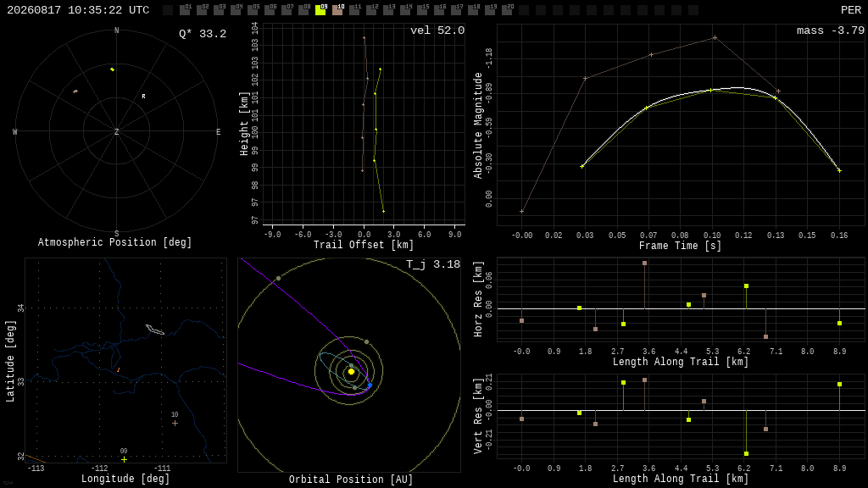Toggle station 08 square in top bar
This screenshot has height=488, width=868.
pyautogui.click(x=303, y=10)
